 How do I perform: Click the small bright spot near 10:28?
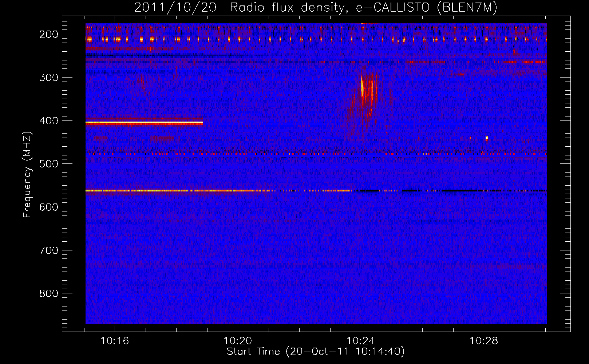(487, 138)
